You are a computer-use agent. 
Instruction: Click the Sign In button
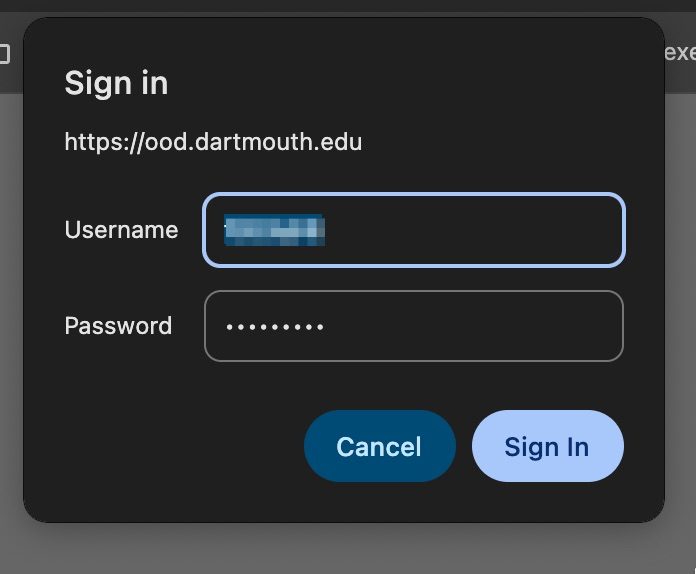(548, 446)
